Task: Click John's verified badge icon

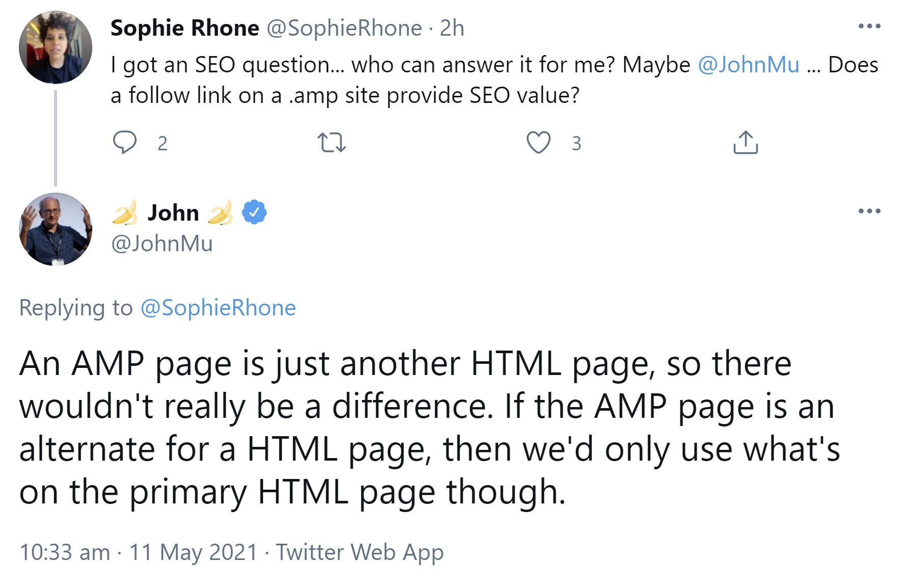Action: [x=253, y=212]
